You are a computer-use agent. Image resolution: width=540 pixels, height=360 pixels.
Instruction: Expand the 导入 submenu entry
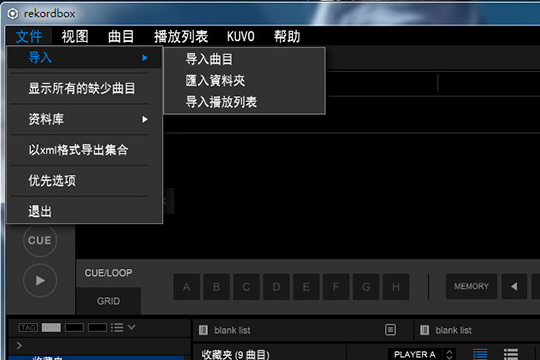coord(84,57)
